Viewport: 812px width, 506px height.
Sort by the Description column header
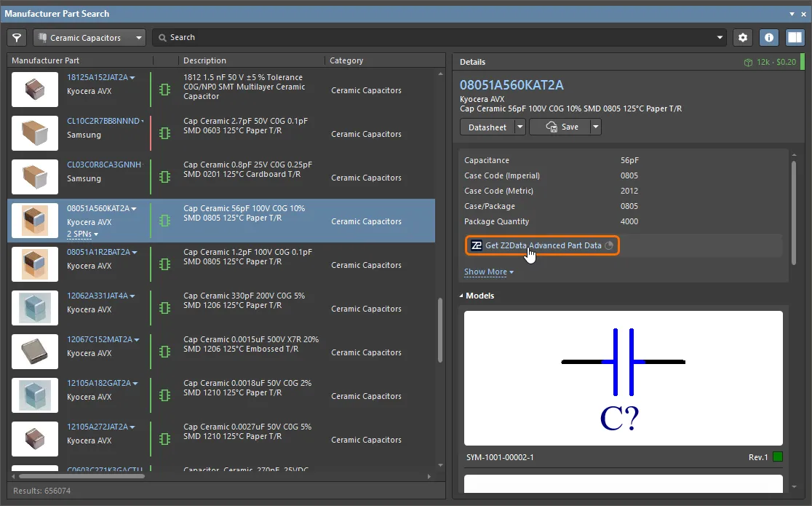[204, 60]
